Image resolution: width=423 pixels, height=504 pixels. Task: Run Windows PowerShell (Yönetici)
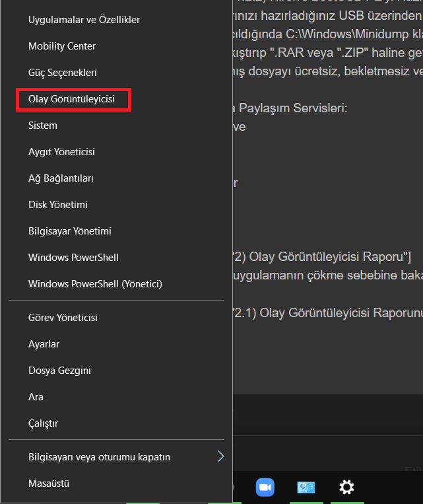pos(95,284)
